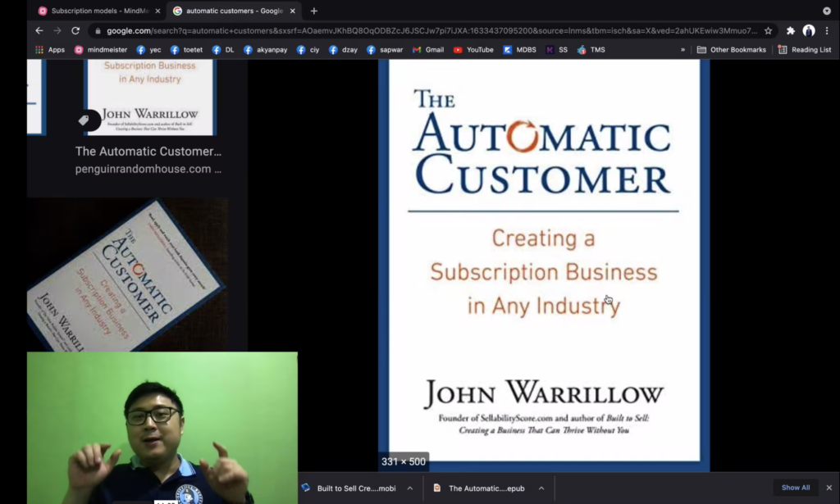Viewport: 840px width, 504px height.
Task: Open Chrome three-dot menu
Action: coord(827,30)
